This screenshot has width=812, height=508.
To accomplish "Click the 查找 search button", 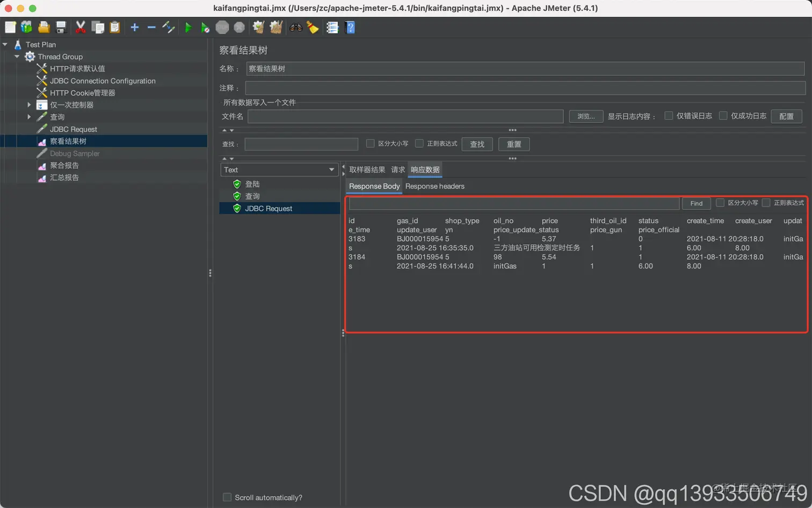I will pyautogui.click(x=477, y=144).
